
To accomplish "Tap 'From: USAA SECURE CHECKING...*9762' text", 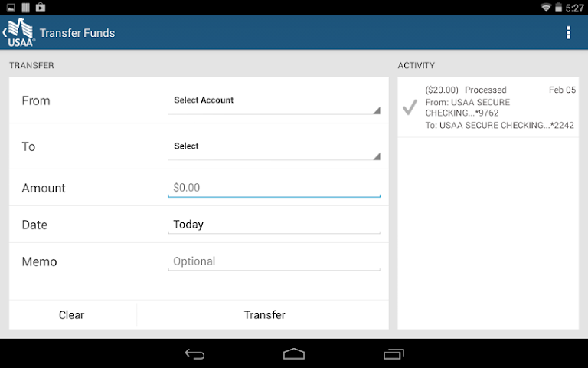I will [x=468, y=107].
